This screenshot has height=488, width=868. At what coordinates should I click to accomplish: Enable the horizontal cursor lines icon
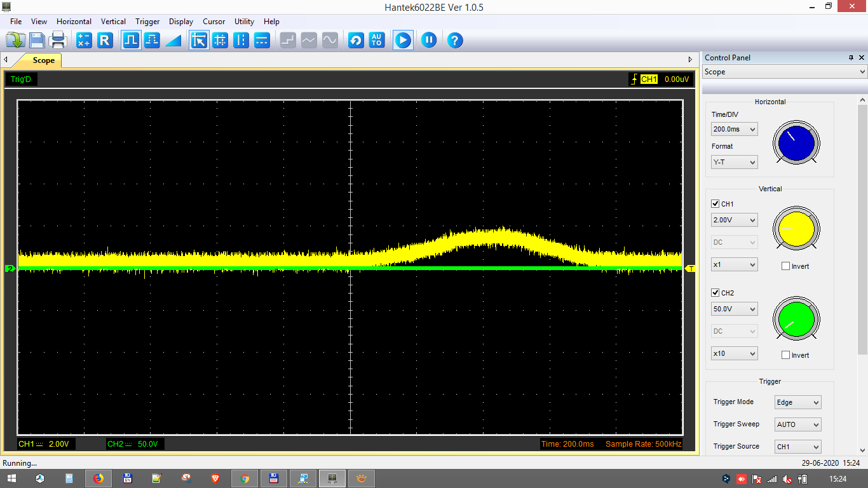[x=262, y=41]
